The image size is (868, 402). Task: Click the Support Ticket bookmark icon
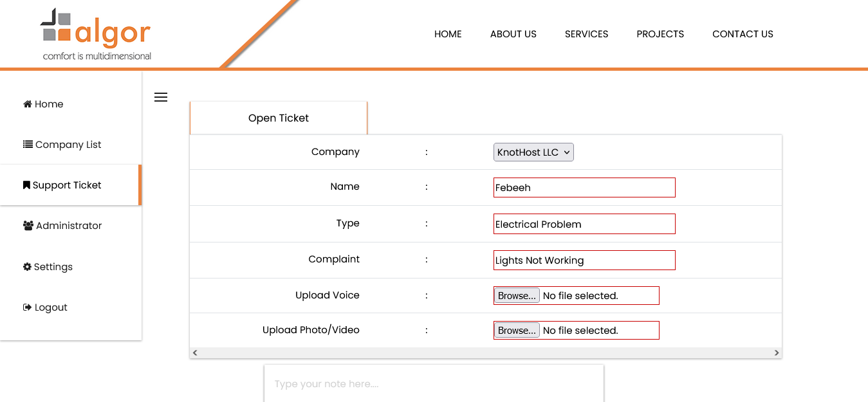coord(26,185)
